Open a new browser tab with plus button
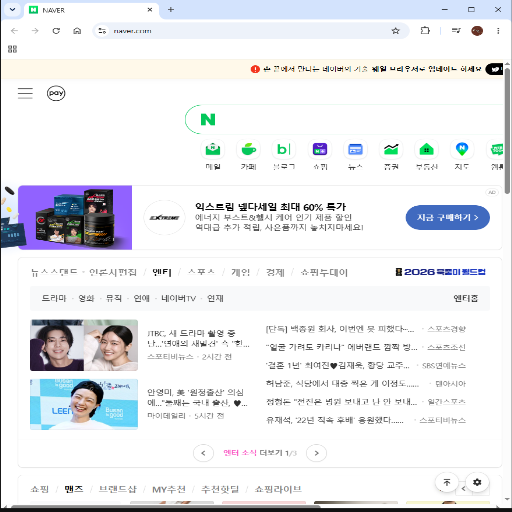The image size is (512, 512). click(171, 10)
